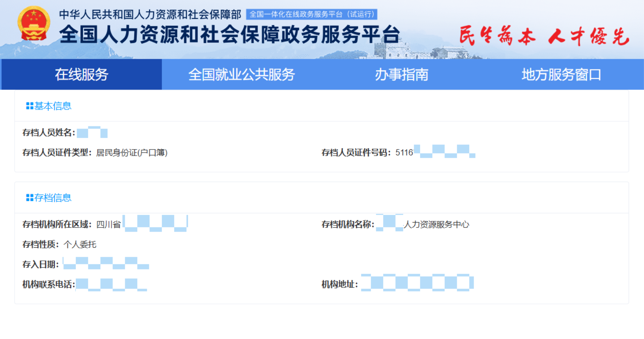Click the 中华人民共和国人力资源和社会保障部 header text
Viewport: 644px width, 339px height.
(x=150, y=15)
